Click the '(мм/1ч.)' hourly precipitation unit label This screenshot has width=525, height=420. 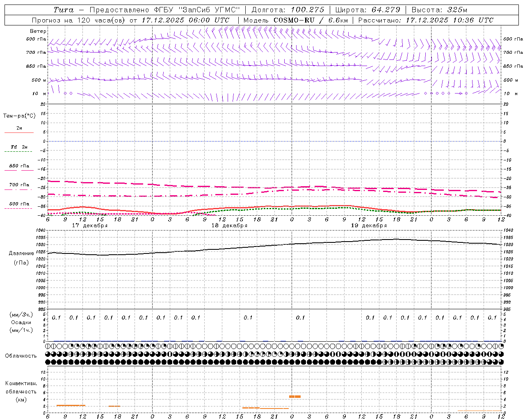[x=21, y=331]
